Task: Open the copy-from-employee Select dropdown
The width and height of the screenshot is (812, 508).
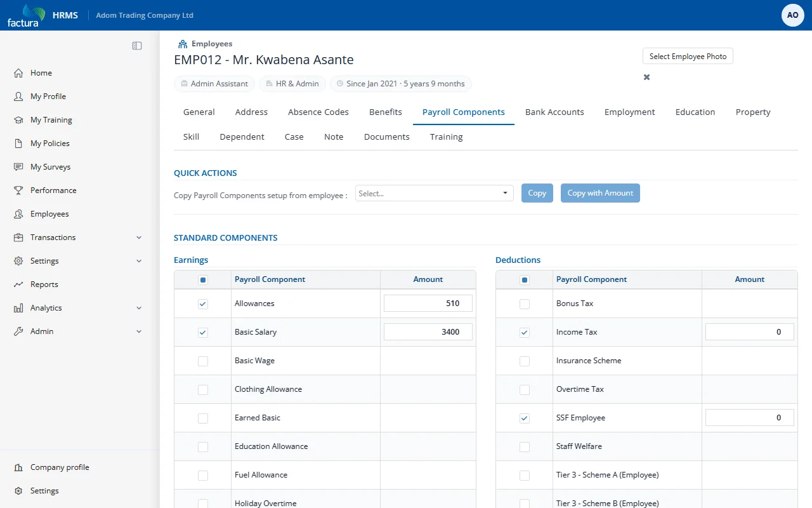Action: pos(435,193)
